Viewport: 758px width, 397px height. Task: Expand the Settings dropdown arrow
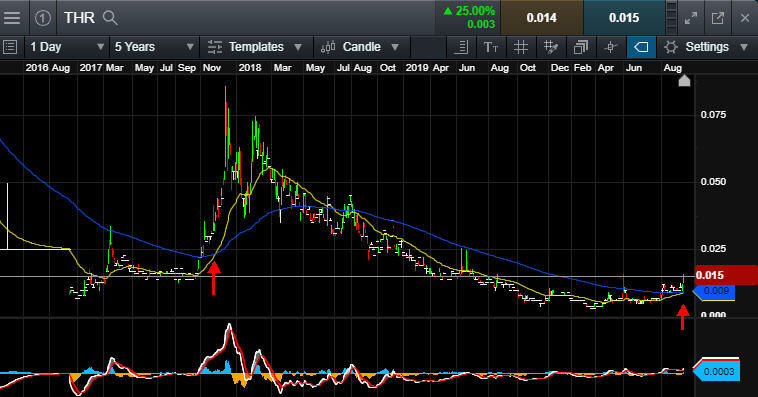pyautogui.click(x=744, y=47)
